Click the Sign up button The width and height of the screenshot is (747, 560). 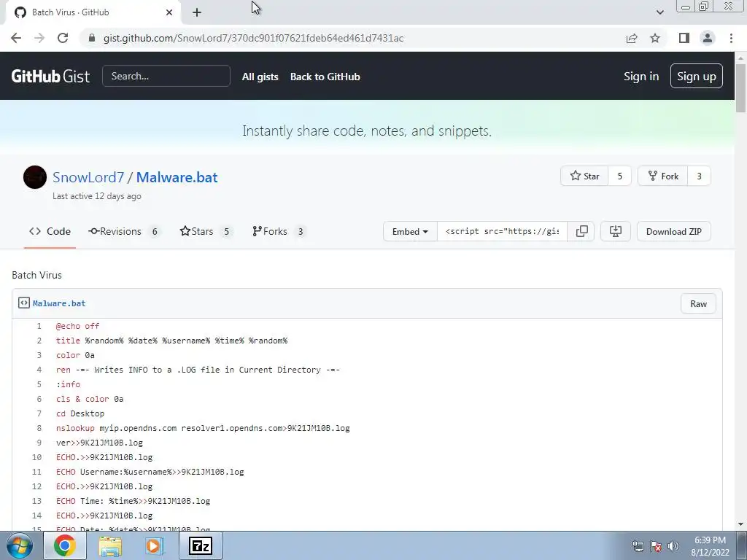[697, 76]
